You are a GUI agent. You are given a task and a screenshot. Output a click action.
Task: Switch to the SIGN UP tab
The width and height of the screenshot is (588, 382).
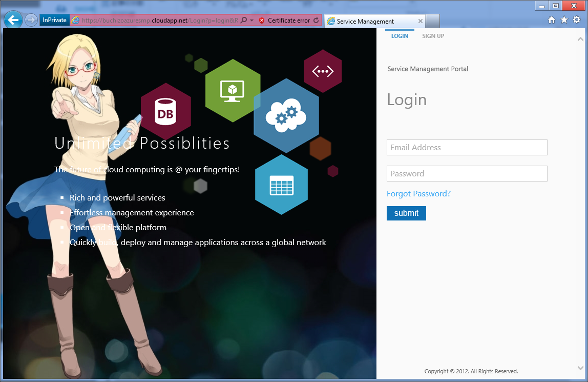coord(433,36)
